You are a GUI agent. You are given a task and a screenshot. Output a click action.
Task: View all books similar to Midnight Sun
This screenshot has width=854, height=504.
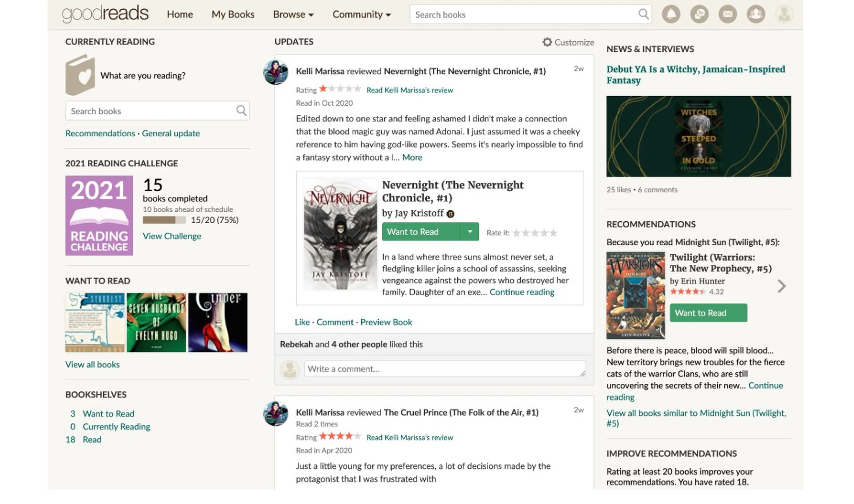[x=696, y=418]
